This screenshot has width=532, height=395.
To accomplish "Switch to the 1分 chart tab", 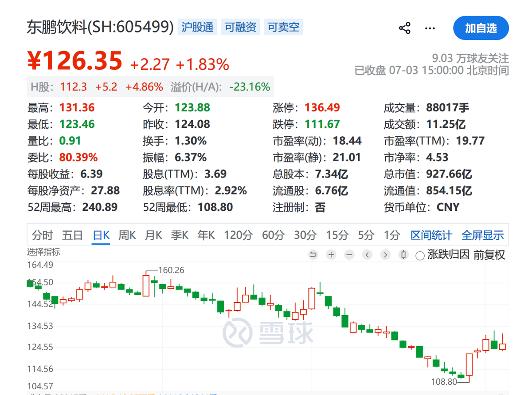I will click(391, 235).
